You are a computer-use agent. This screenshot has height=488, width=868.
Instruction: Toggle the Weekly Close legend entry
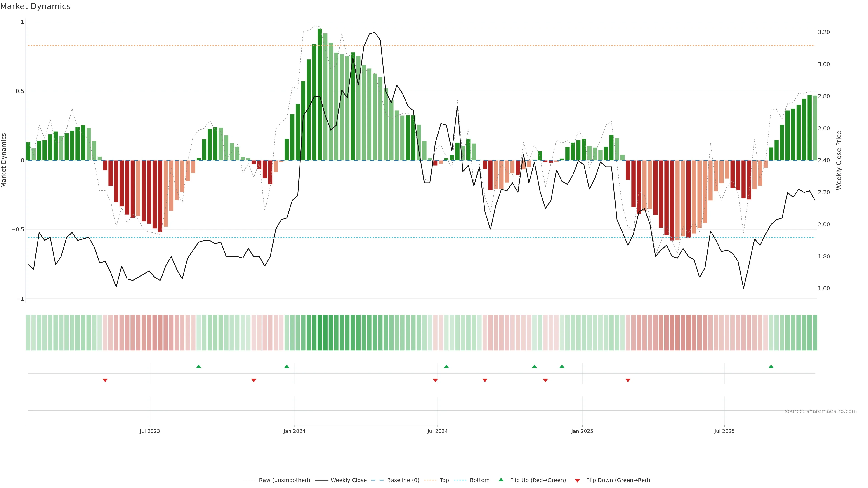point(348,480)
